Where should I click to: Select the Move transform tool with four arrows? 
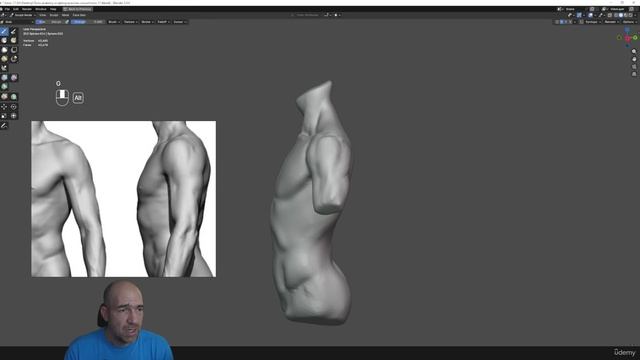pyautogui.click(x=4, y=107)
